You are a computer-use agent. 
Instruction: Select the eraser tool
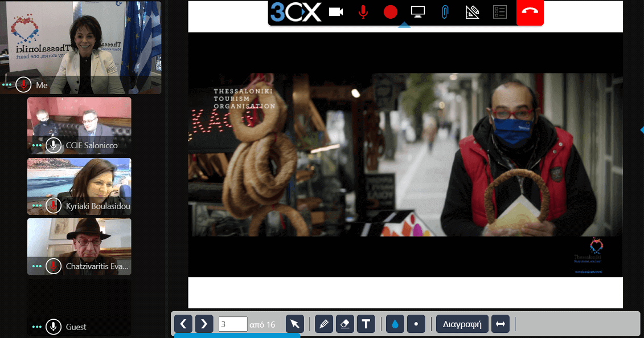344,324
